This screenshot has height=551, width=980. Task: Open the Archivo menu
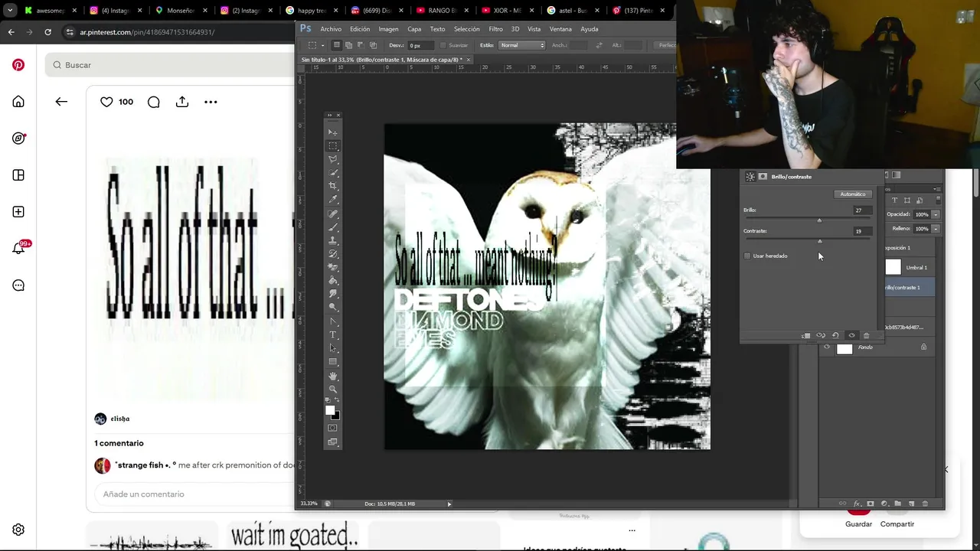tap(331, 29)
